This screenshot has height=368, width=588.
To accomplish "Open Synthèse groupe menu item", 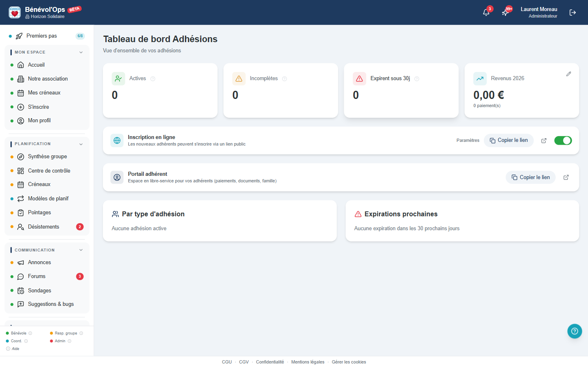I will tap(47, 157).
